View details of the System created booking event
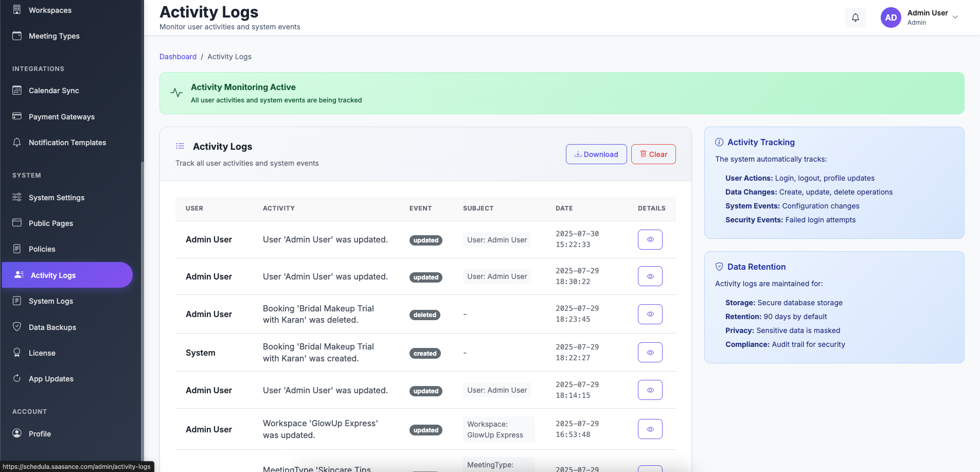 point(650,352)
